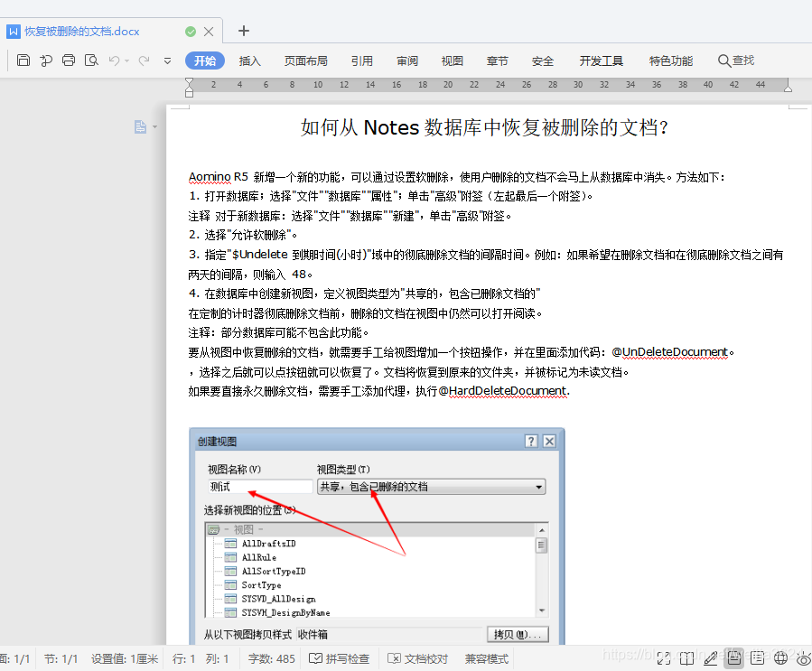Open the 视图类型 dropdown in embedded dialog
Screen dimensions: 812x671
coord(432,487)
